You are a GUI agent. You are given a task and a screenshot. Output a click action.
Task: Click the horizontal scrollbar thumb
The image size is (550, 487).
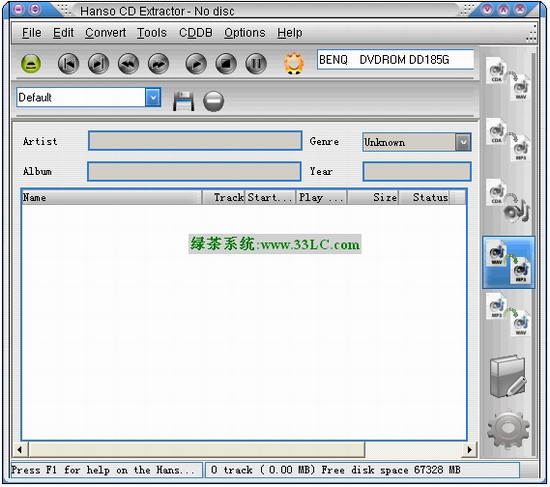pos(197,449)
